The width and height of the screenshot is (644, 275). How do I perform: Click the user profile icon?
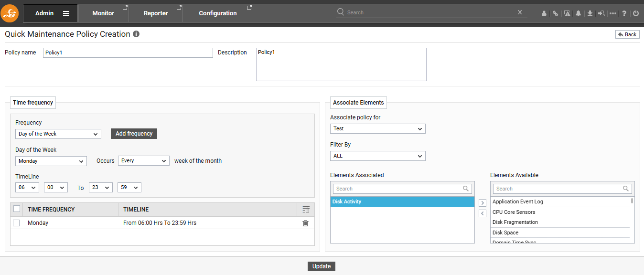tap(544, 13)
